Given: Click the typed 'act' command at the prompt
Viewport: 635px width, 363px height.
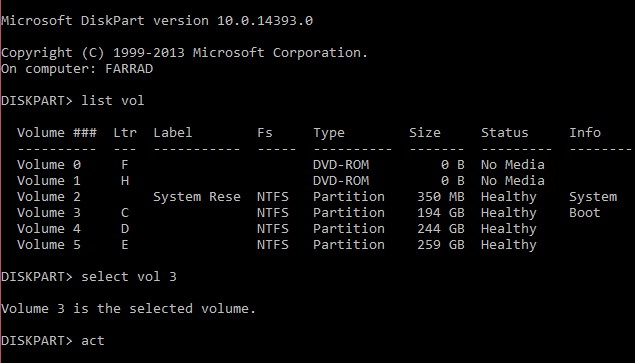Looking at the screenshot, I should coord(93,341).
